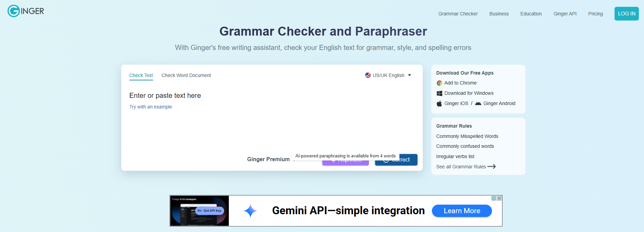The height and width of the screenshot is (232, 644).
Task: Open Commonly Misspelled Words
Action: click(x=467, y=136)
